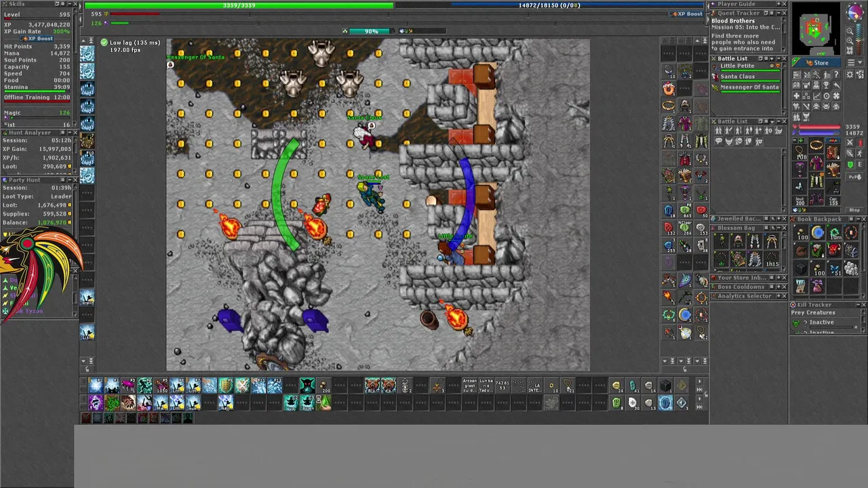Use the donut item in right action bar
868x488 pixels.
click(x=669, y=89)
